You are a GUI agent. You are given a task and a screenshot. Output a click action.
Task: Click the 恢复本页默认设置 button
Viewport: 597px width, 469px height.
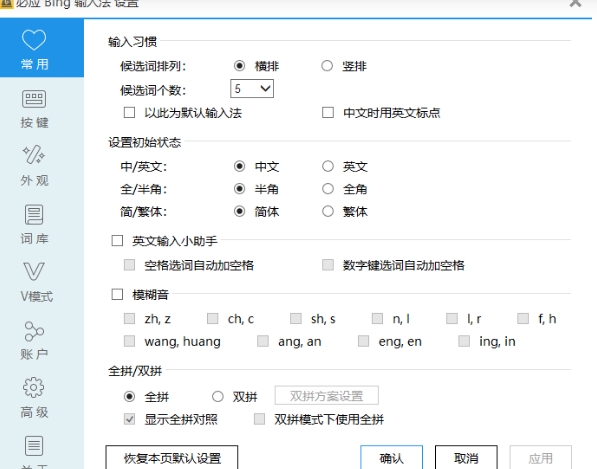tap(172, 458)
